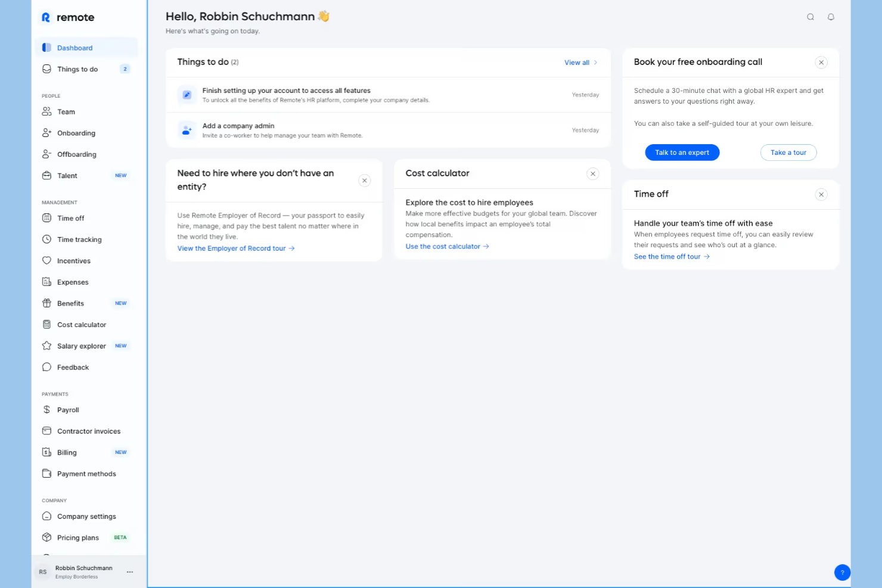The height and width of the screenshot is (588, 882).
Task: Click the blue help question mark button
Action: point(842,573)
